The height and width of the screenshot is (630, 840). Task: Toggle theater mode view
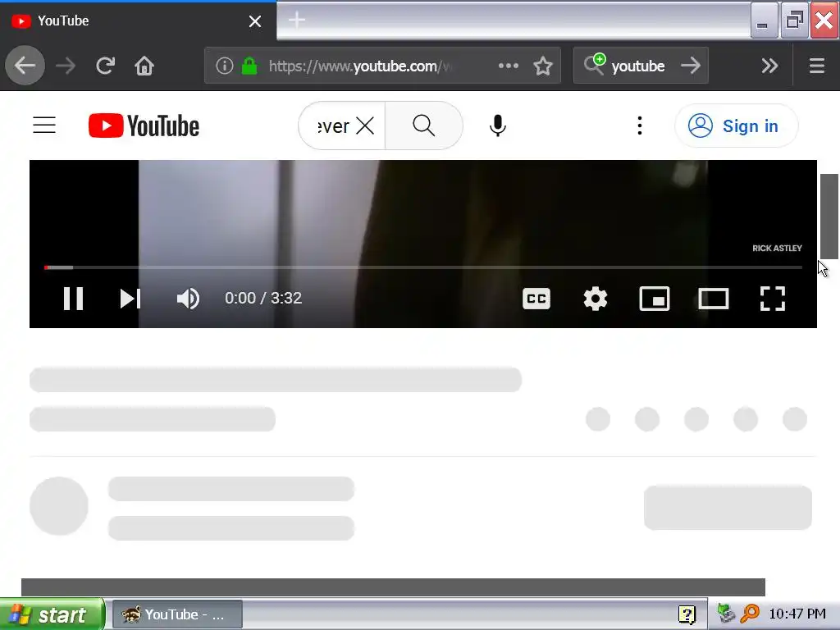click(x=713, y=299)
